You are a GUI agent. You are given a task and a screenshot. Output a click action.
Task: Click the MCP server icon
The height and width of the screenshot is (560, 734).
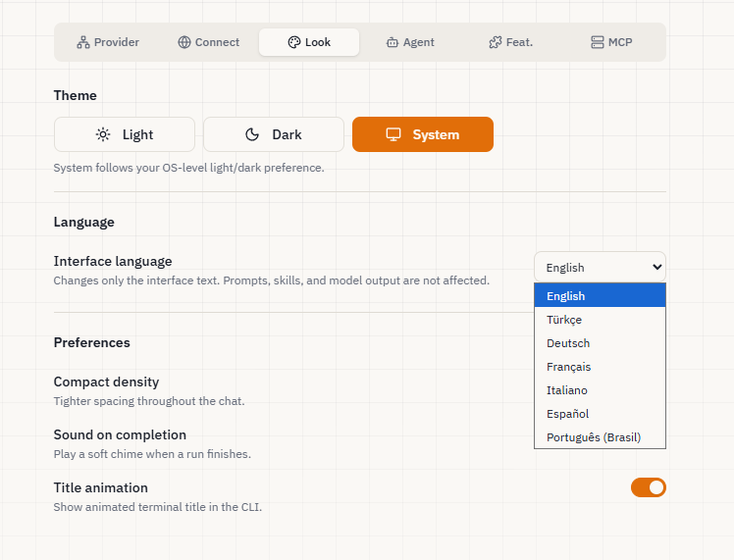coord(598,42)
